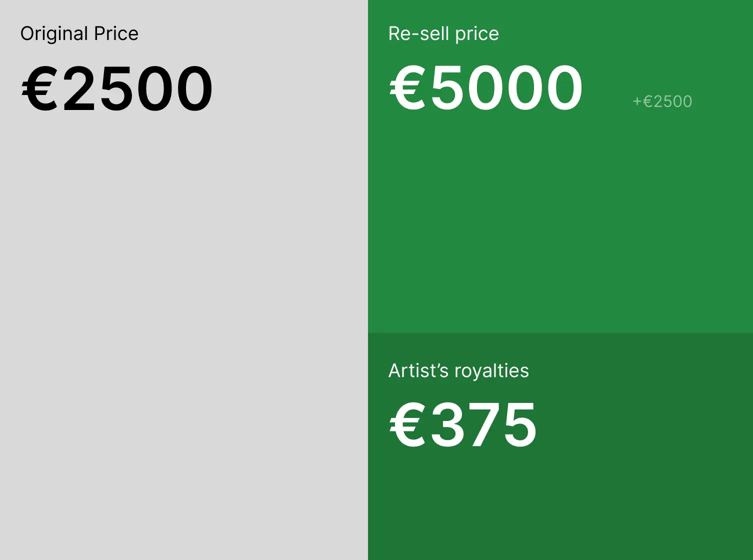Click the euro symbol before 375

pyautogui.click(x=407, y=426)
